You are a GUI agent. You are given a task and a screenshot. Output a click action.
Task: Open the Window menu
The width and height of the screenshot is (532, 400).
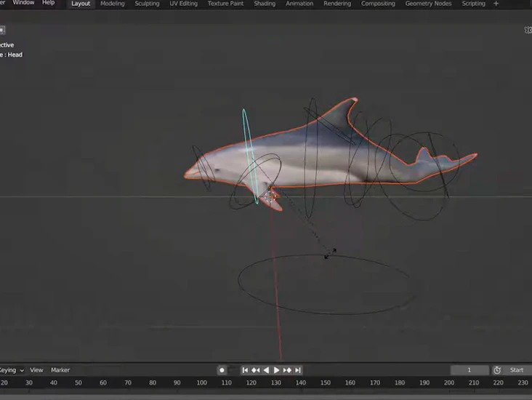click(23, 3)
